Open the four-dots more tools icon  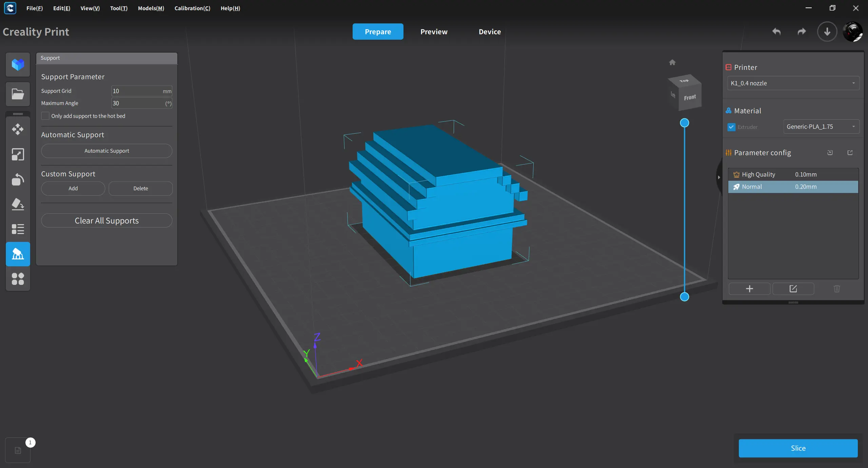coord(18,279)
